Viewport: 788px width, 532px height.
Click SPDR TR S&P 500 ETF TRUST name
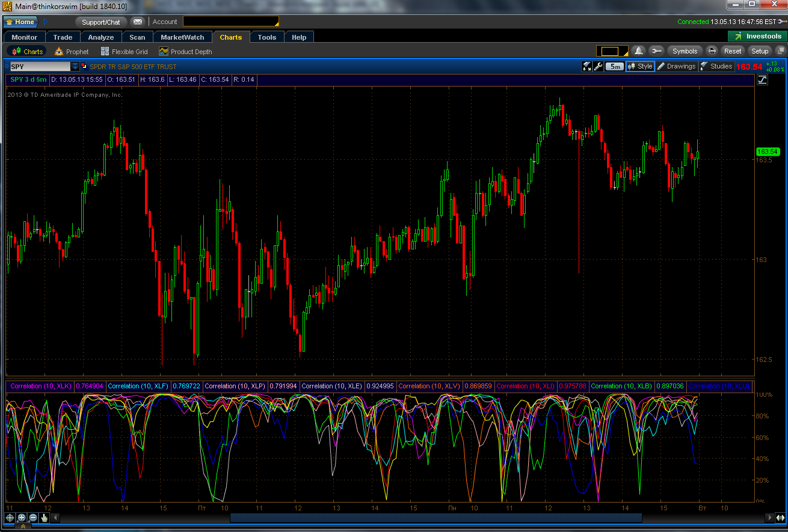tap(133, 67)
